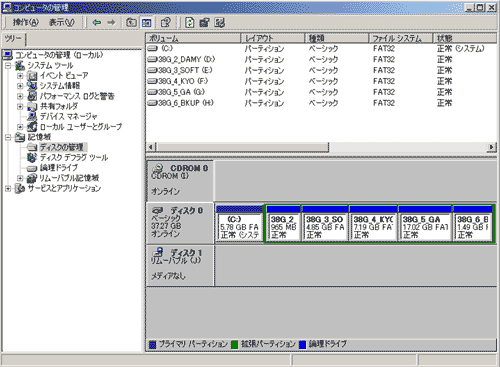Sort by the 状態 column header

[465, 38]
